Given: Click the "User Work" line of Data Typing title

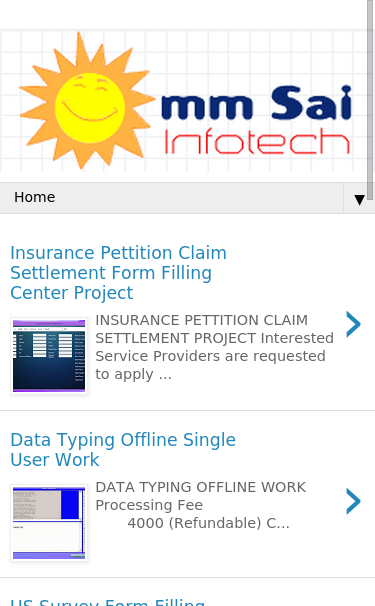Looking at the screenshot, I should click(55, 460).
